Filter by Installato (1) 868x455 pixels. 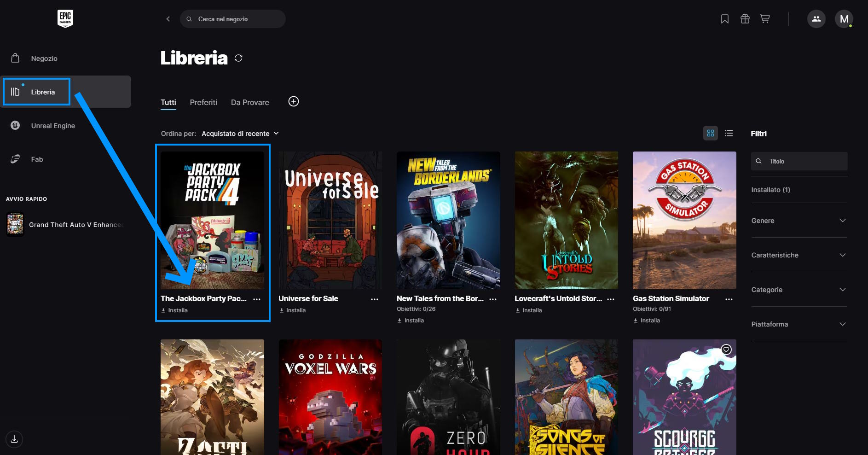(770, 190)
